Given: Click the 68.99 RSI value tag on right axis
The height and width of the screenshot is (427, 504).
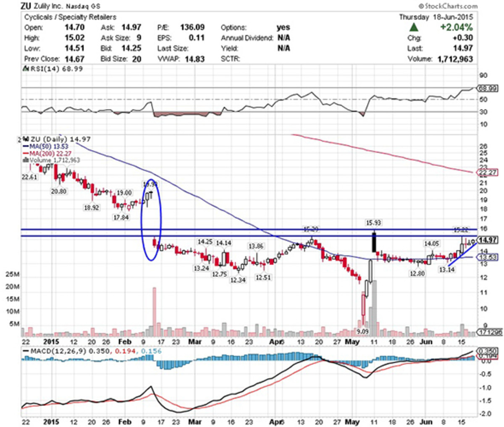Looking at the screenshot, I should pos(488,88).
